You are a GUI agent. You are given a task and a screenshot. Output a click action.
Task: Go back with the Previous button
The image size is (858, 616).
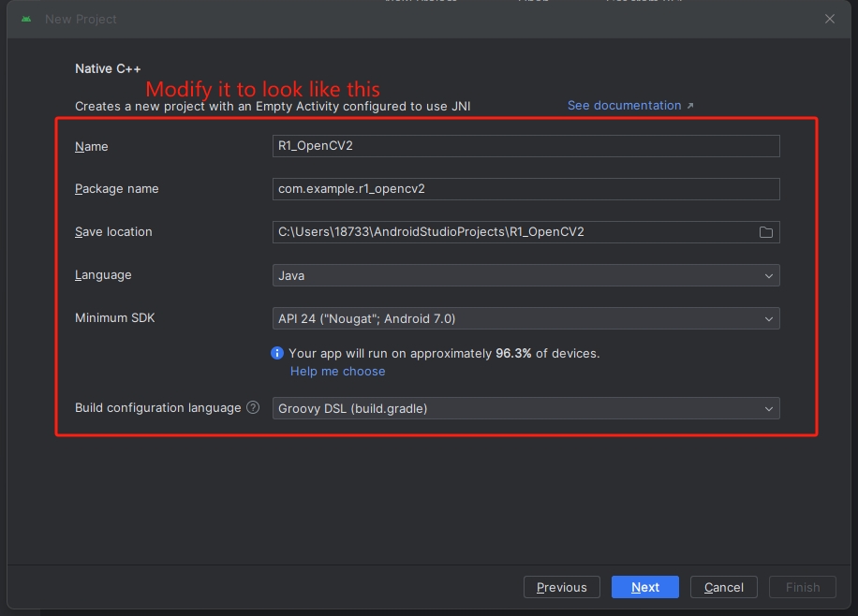pyautogui.click(x=561, y=587)
